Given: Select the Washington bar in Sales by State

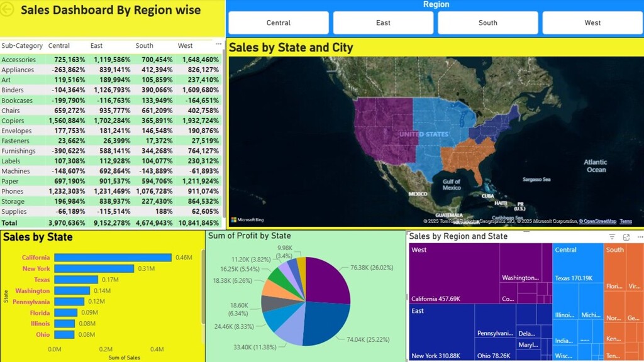Looking at the screenshot, I should [72, 290].
